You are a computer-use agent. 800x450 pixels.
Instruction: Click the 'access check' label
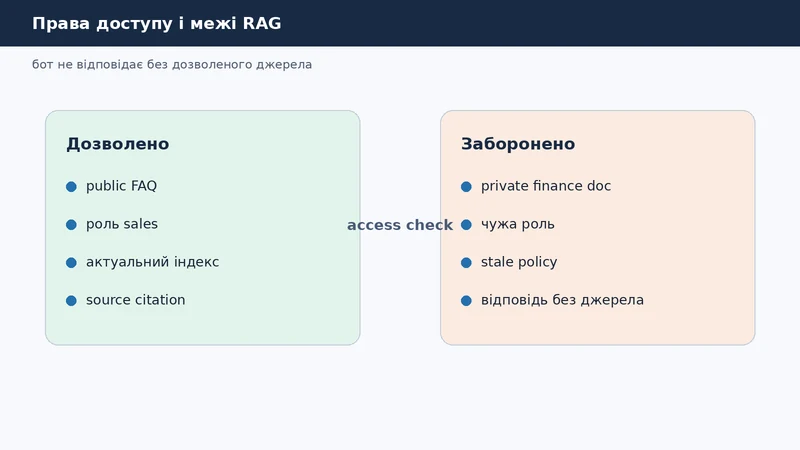click(x=400, y=225)
